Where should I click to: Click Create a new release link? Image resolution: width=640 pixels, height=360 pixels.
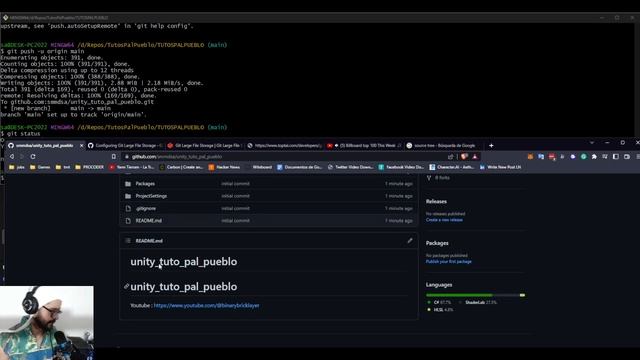[x=444, y=220]
